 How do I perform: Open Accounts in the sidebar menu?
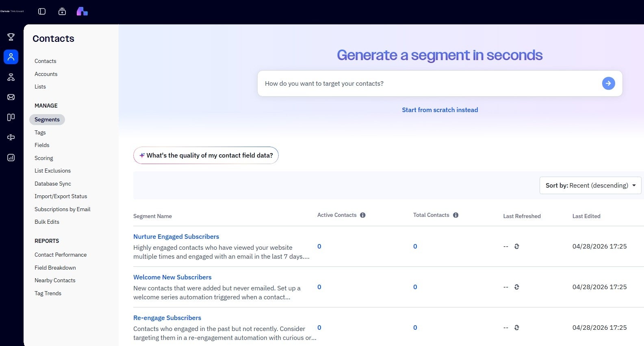pyautogui.click(x=46, y=74)
